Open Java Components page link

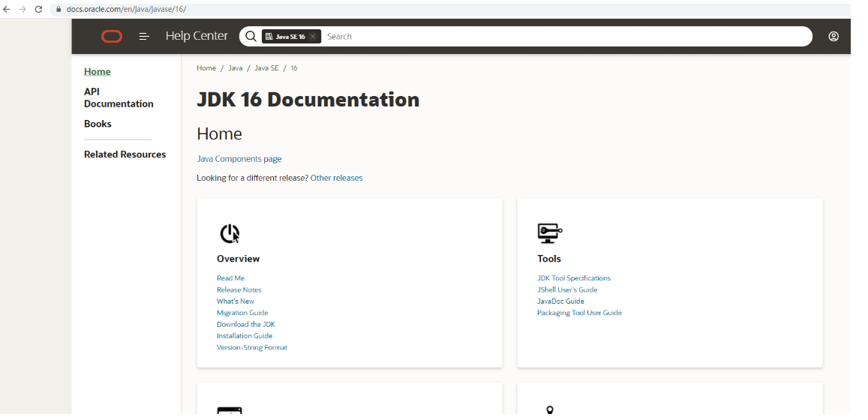[x=239, y=159]
